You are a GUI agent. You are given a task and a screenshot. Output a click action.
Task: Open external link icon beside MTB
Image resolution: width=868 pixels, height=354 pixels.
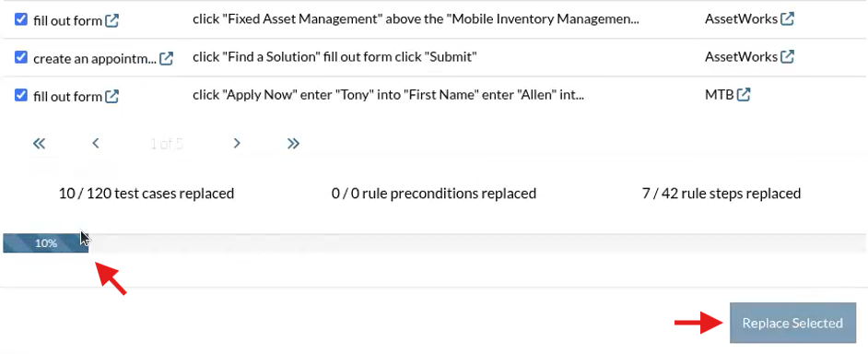click(x=744, y=95)
